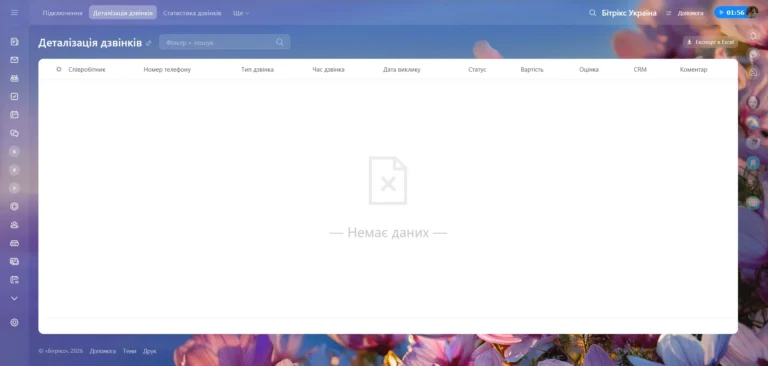The image size is (768, 366).
Task: Open the calendar sidebar icon
Action: coord(14,115)
